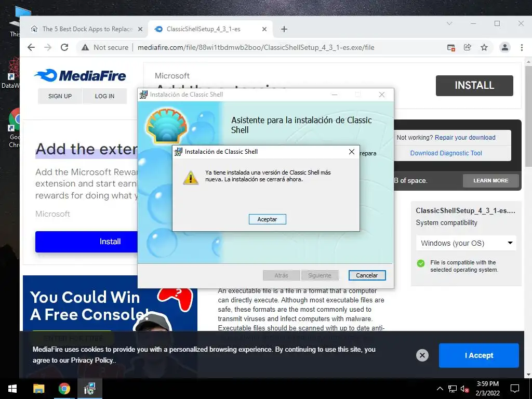Bookmark this page with the star icon
Viewport: 532px width, 399px height.
click(x=484, y=47)
